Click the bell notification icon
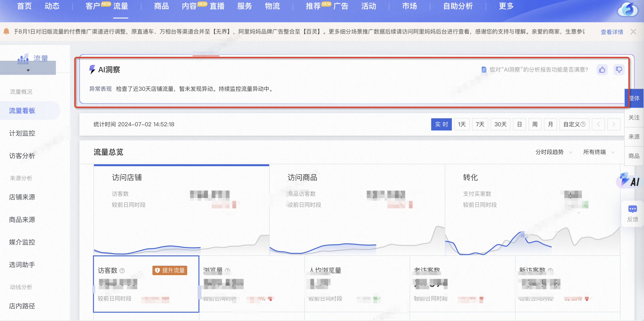The image size is (644, 321). [x=6, y=31]
